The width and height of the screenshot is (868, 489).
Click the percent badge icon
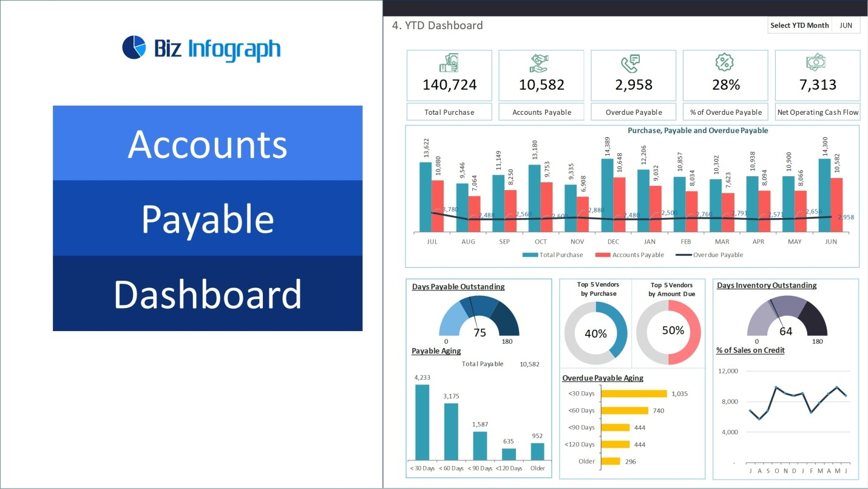[x=725, y=63]
